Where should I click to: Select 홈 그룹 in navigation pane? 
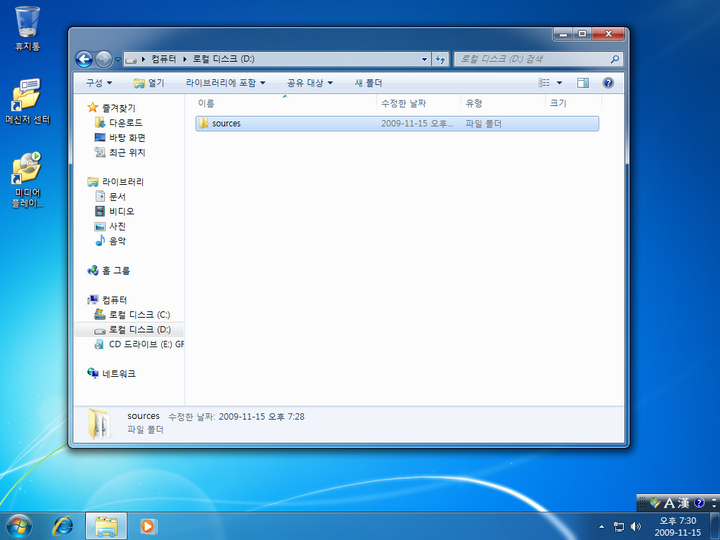click(116, 270)
